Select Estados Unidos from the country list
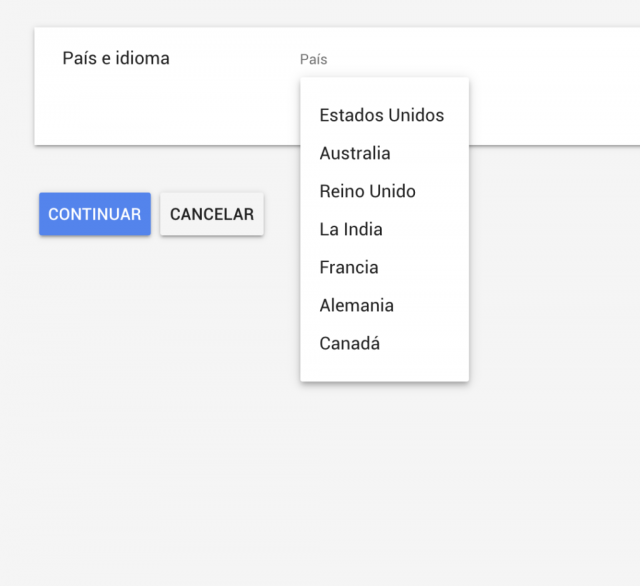This screenshot has width=640, height=586. 384,115
